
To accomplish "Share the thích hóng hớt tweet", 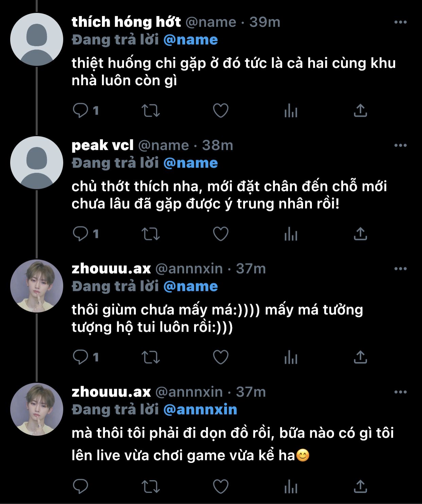I will click(x=361, y=110).
